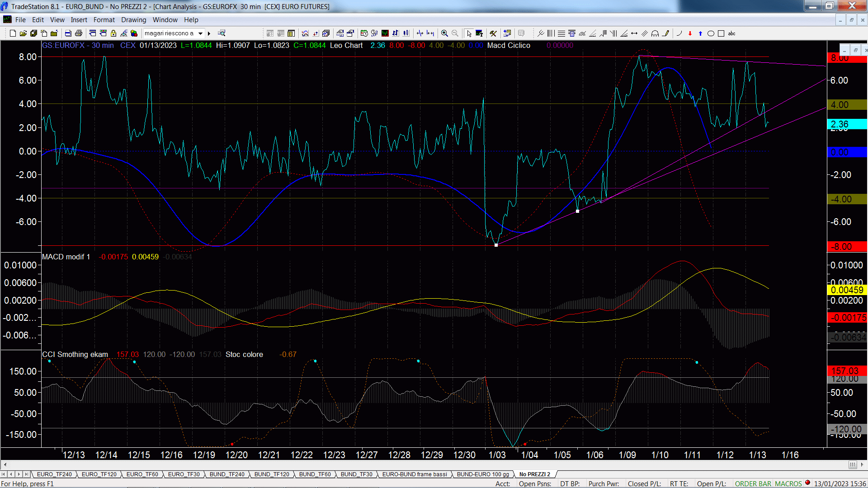Open the Help menu
This screenshot has width=868, height=488.
click(191, 20)
